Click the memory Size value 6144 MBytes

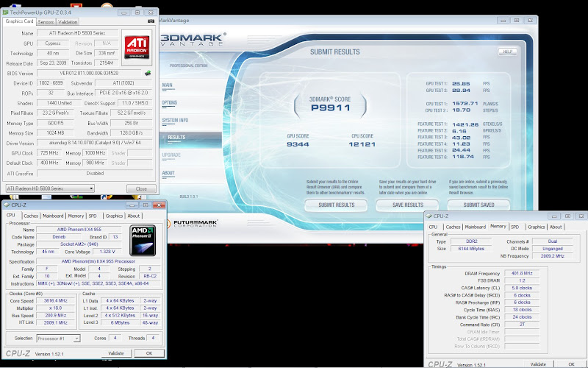471,249
